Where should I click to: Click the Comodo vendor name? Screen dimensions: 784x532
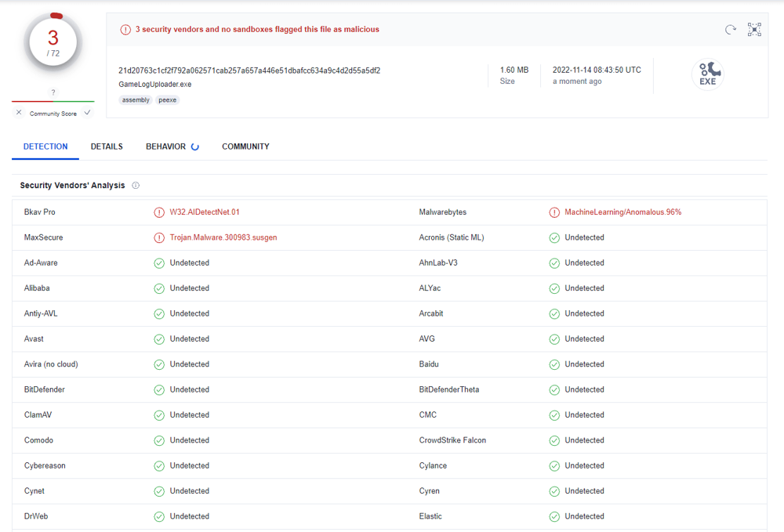tap(38, 440)
